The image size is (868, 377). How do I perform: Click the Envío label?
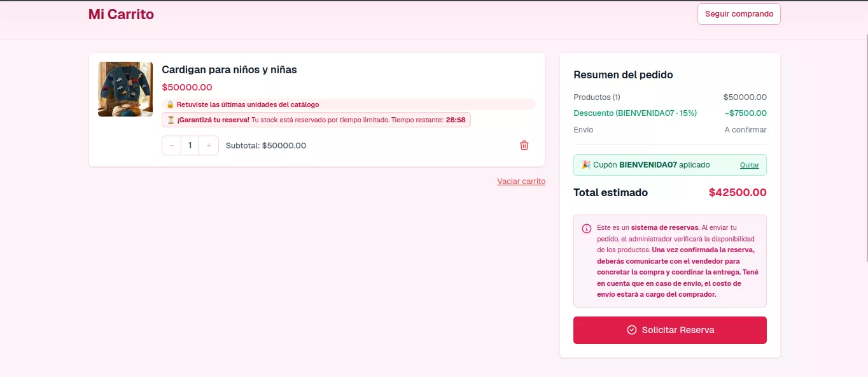(x=584, y=129)
